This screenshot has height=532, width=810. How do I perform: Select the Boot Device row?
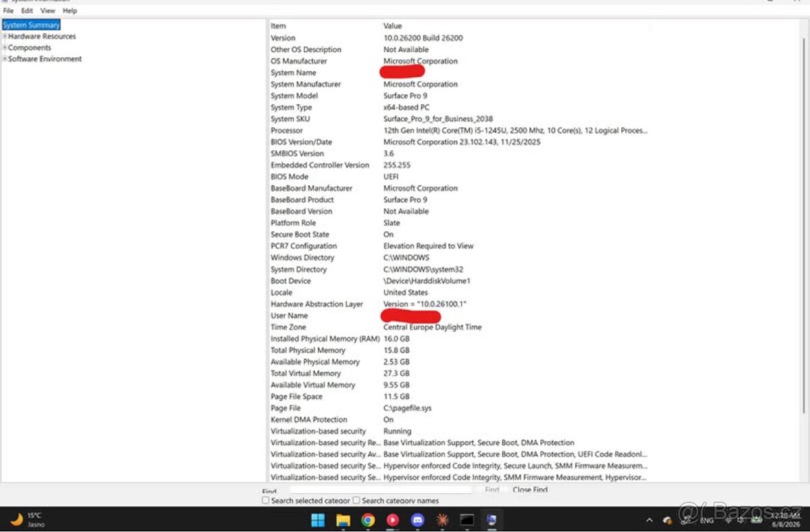tap(459, 281)
